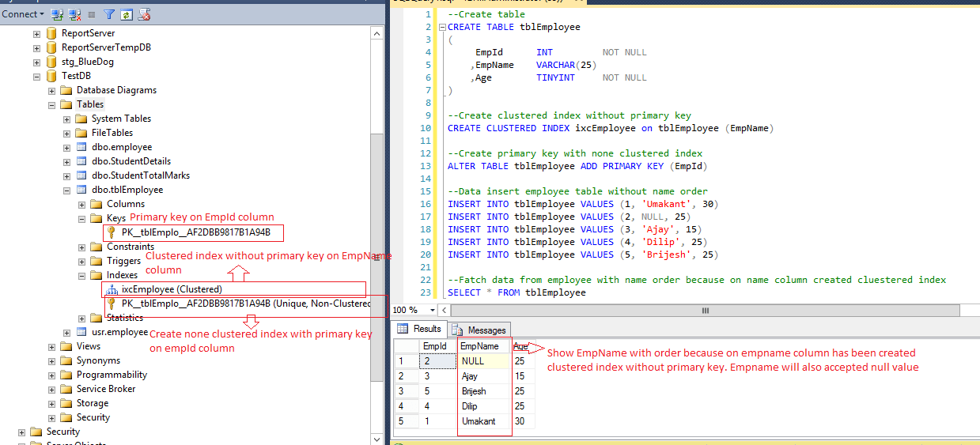Expand the dbo.StudentDetails table node
980x445 pixels.
66,161
